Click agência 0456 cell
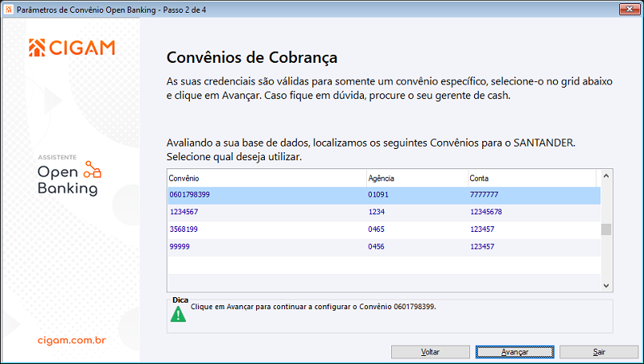Image resolution: width=644 pixels, height=364 pixels. pyautogui.click(x=417, y=246)
